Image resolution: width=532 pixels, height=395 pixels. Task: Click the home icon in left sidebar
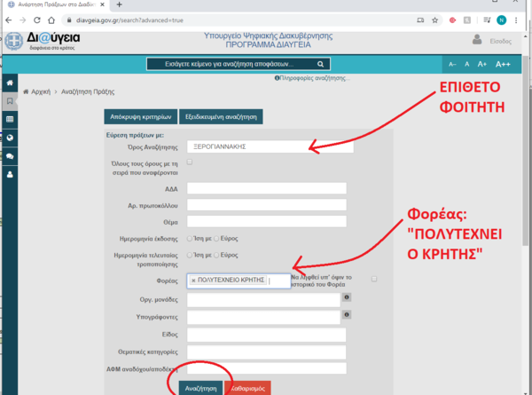(x=10, y=83)
